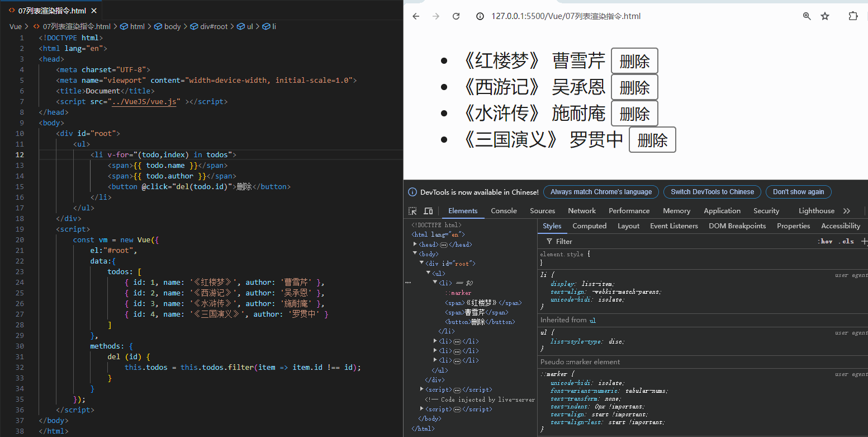Screen dimensions: 868x437
Task: Open the Application tab
Action: 722,211
